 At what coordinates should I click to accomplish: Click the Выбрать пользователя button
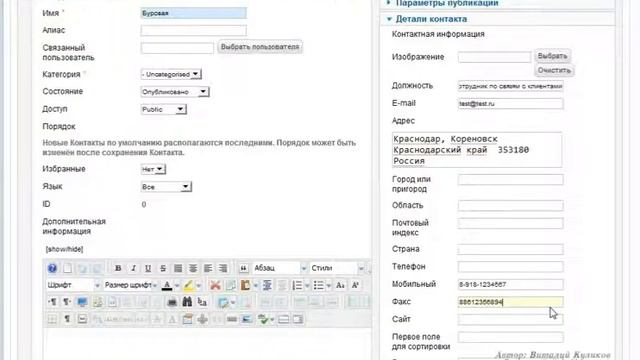tap(260, 47)
